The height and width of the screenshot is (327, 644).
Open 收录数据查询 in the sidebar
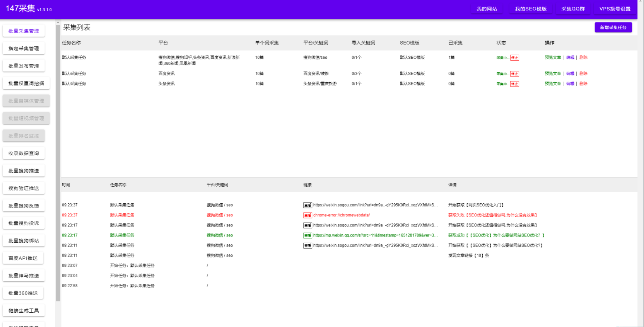24,153
